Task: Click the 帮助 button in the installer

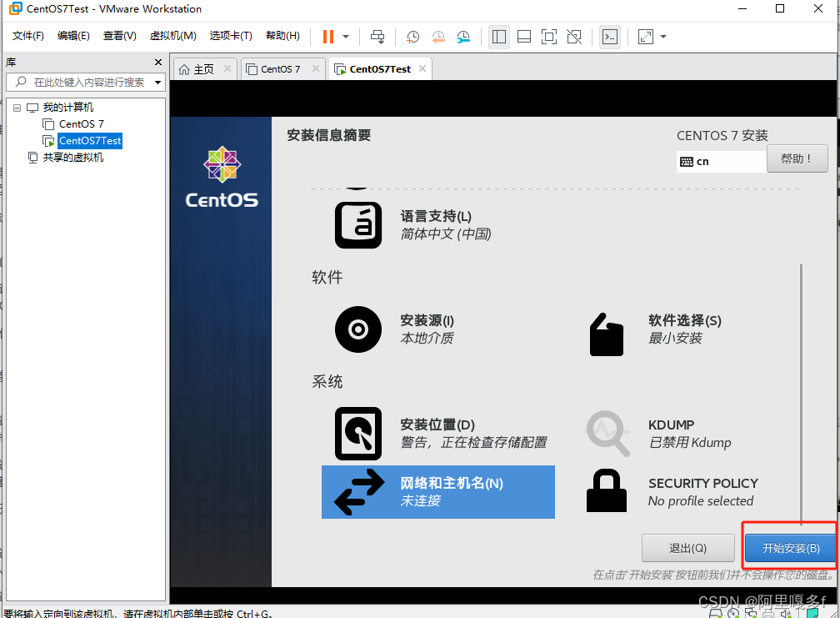Action: tap(797, 158)
